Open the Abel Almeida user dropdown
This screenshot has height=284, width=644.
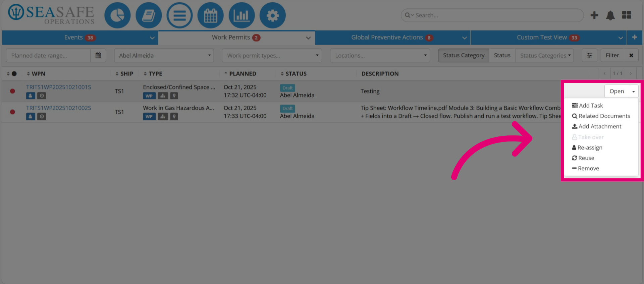pyautogui.click(x=164, y=55)
